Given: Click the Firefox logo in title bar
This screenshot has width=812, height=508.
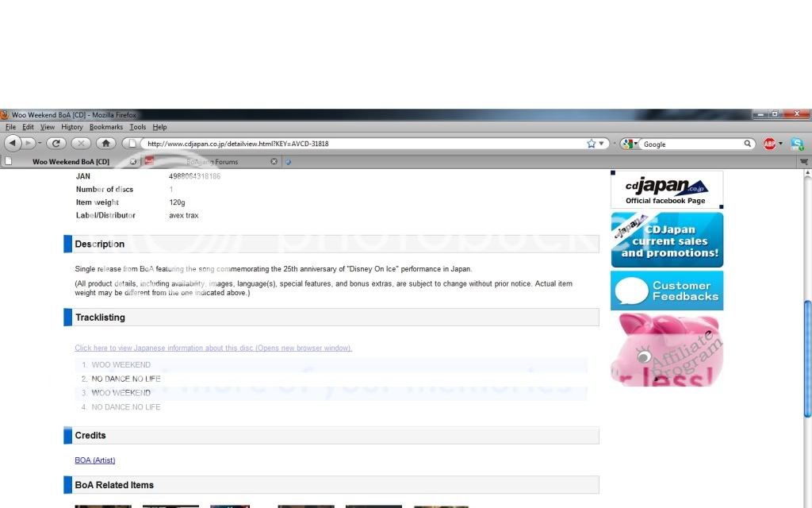Looking at the screenshot, I should (5, 114).
